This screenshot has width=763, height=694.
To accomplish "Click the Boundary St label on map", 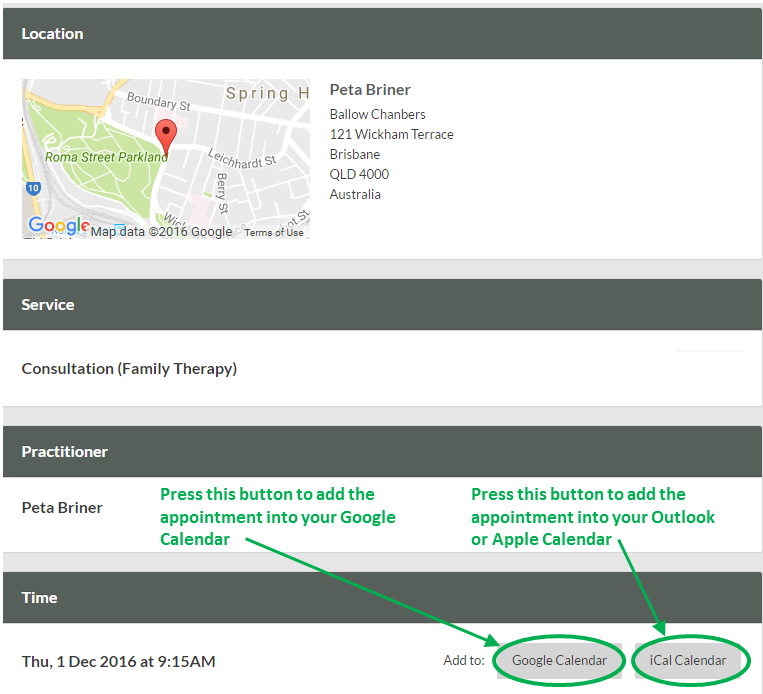I will [159, 101].
